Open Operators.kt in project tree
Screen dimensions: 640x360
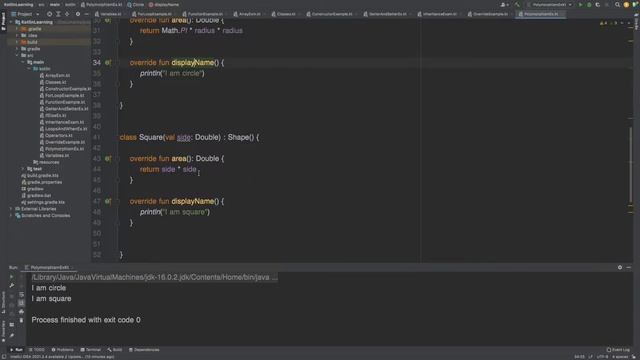56,136
